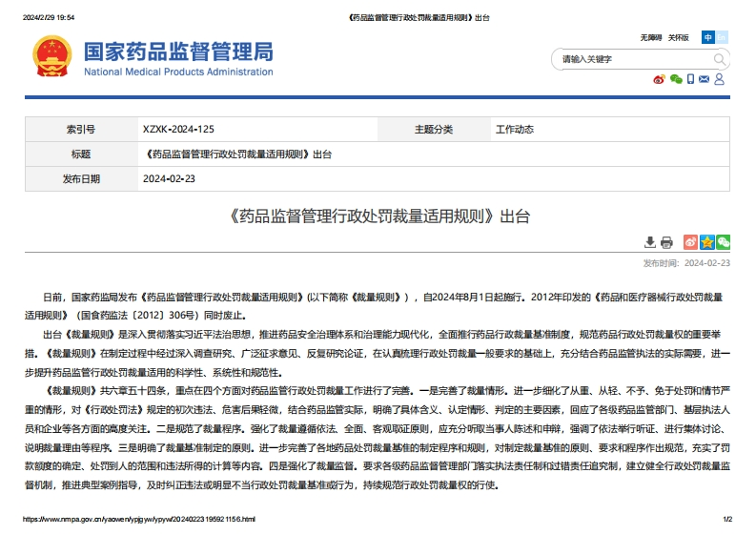
Task: Click the paragraph starting 《裁量规则》共六章五十四条
Action: 378,438
